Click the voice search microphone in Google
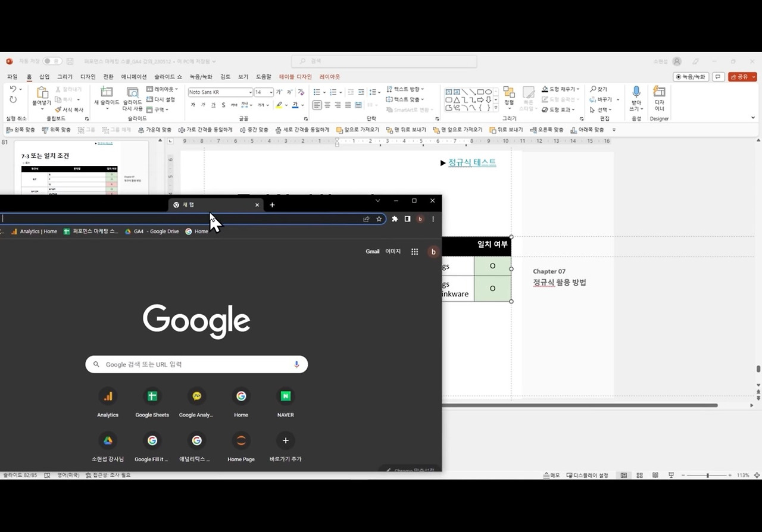 point(296,364)
